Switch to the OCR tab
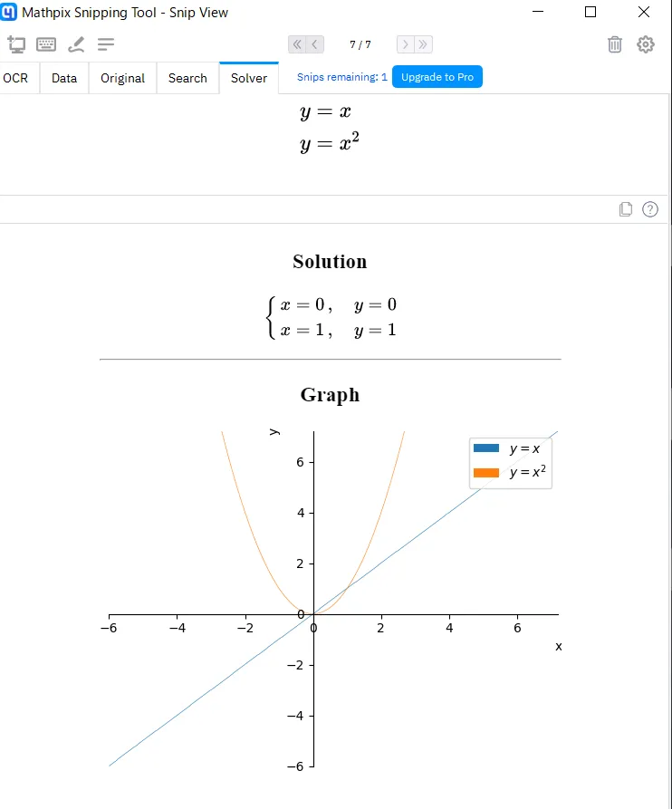Image resolution: width=672 pixels, height=809 pixels. (15, 78)
